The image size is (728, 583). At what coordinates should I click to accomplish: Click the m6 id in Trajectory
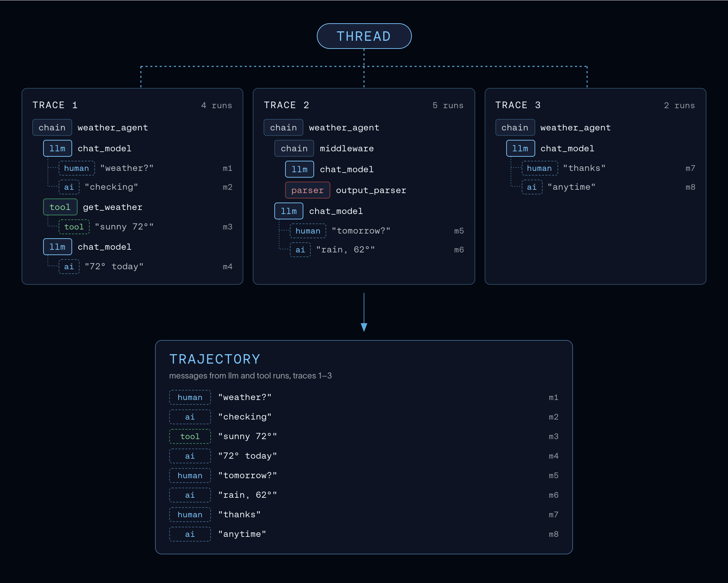click(553, 495)
